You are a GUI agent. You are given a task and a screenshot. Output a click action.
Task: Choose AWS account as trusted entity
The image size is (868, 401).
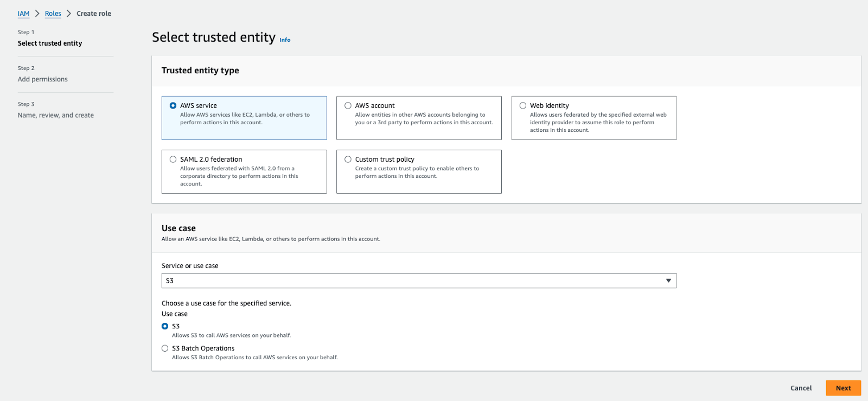click(x=348, y=106)
